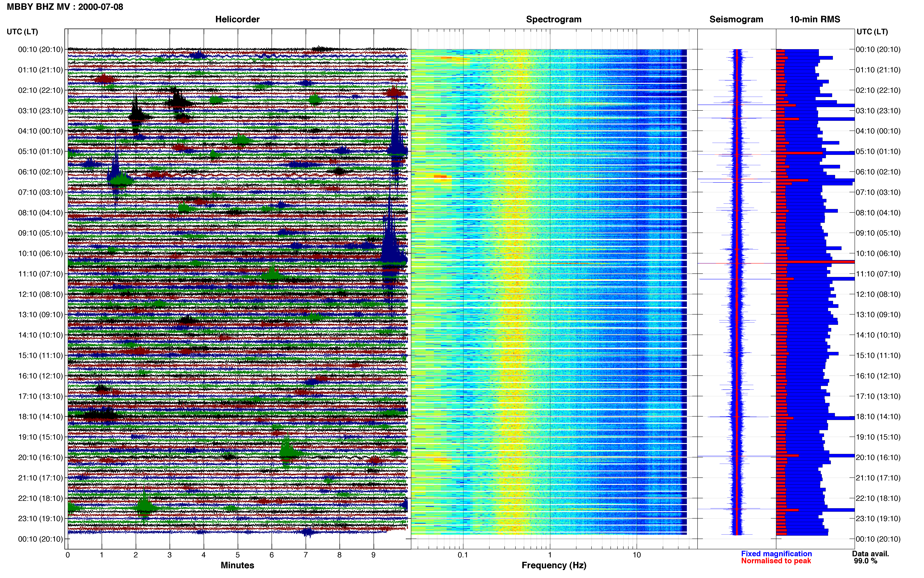Viewport: 924px width, 578px height.
Task: Click right-side time label '10:10 (06:10)'
Action: (x=878, y=253)
